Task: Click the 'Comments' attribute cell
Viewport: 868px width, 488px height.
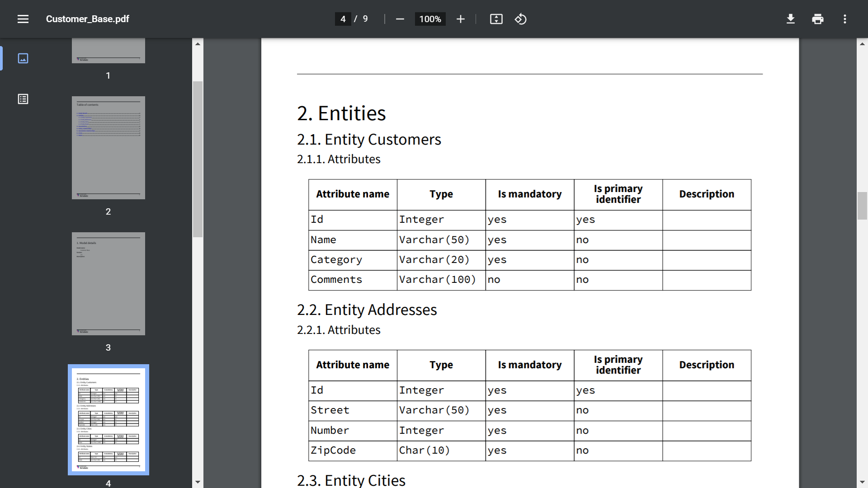Action: tap(353, 280)
